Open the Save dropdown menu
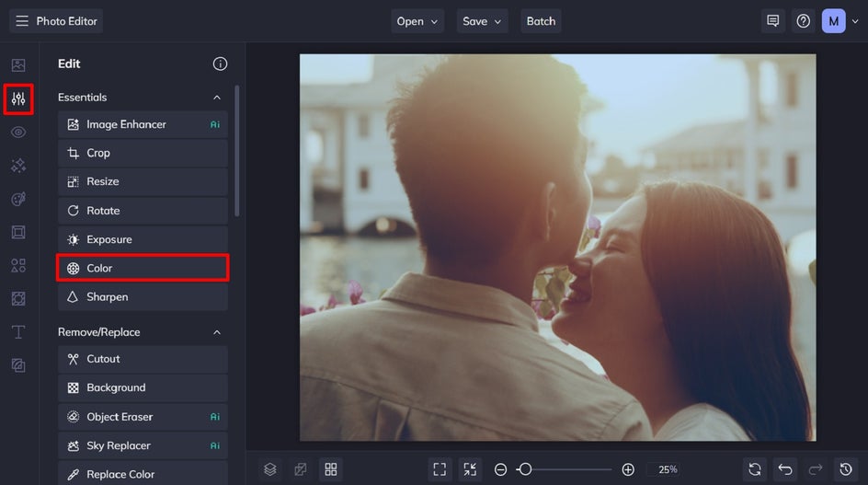The width and height of the screenshot is (868, 485). click(482, 21)
